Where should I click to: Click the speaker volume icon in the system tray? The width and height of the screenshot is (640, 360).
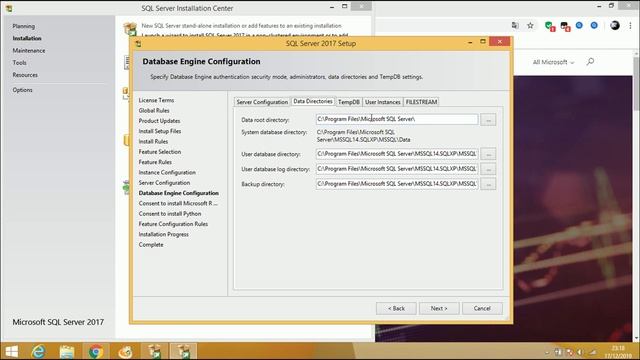(x=580, y=352)
